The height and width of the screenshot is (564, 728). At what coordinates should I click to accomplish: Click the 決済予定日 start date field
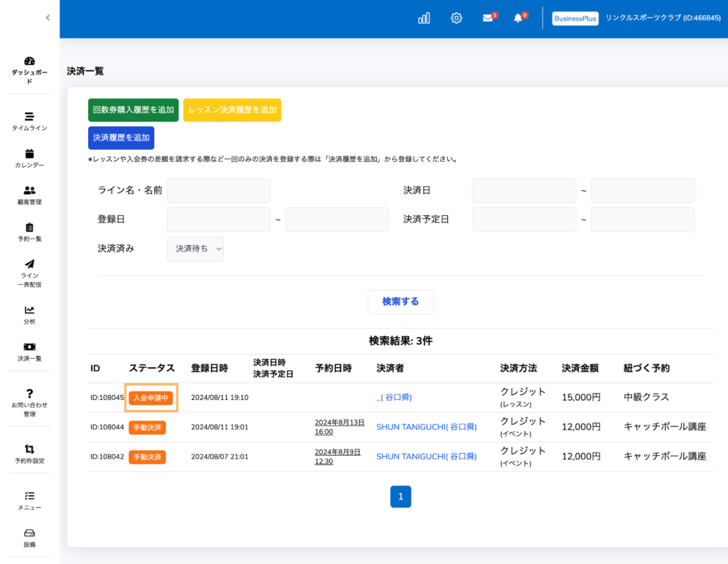coord(525,220)
